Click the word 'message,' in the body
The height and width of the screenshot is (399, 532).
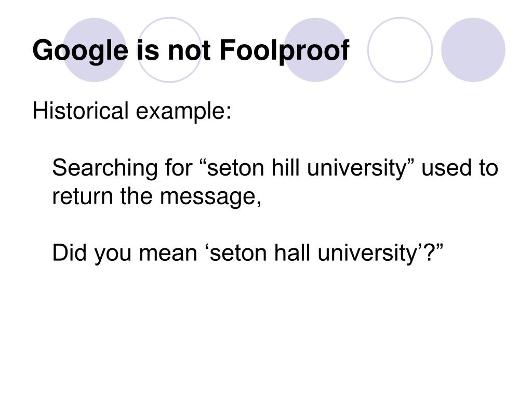click(211, 197)
